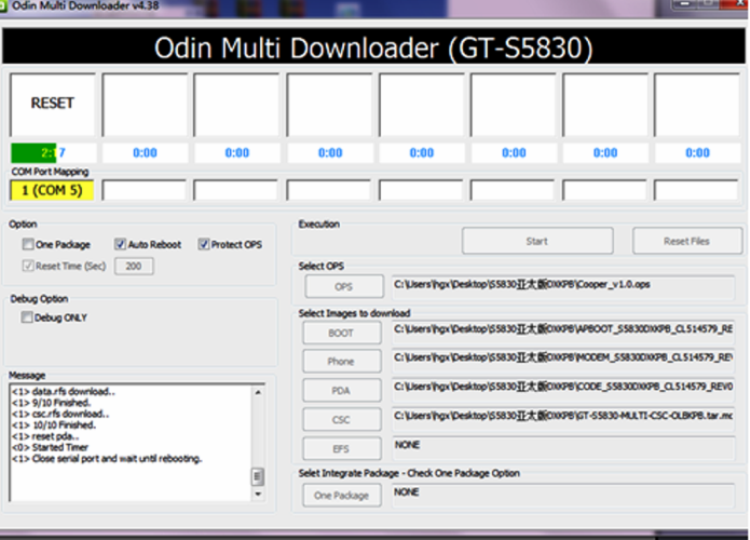Screen dimensions: 750x540
Task: Choose a BOOT image file
Action: pos(342,333)
